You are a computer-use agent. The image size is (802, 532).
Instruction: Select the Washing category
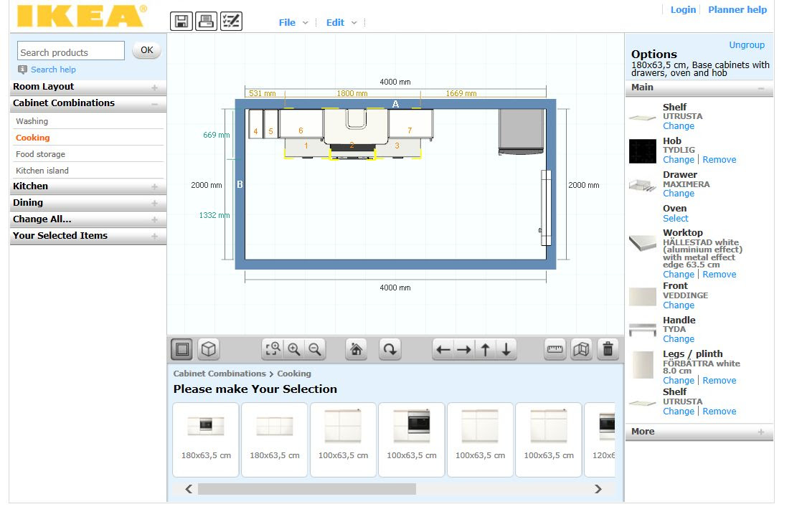click(32, 121)
